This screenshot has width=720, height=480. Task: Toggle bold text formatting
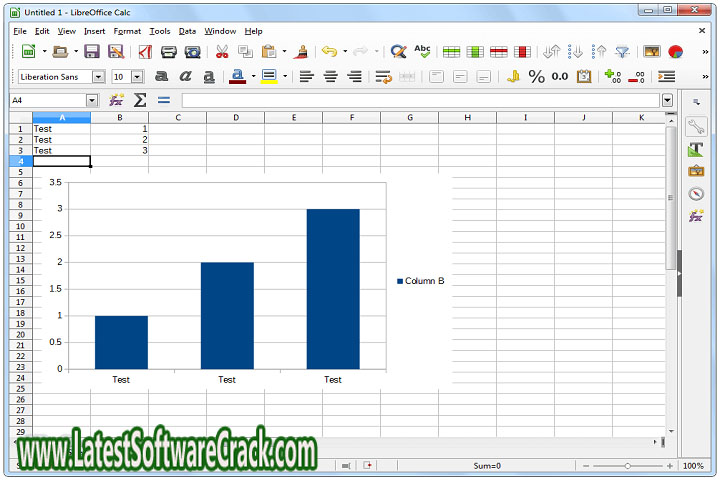coord(161,76)
